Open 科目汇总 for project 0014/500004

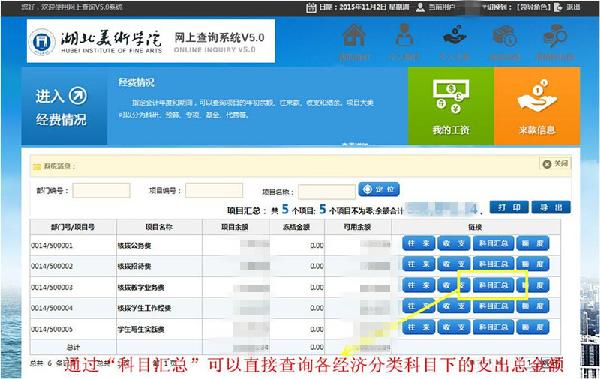(493, 306)
